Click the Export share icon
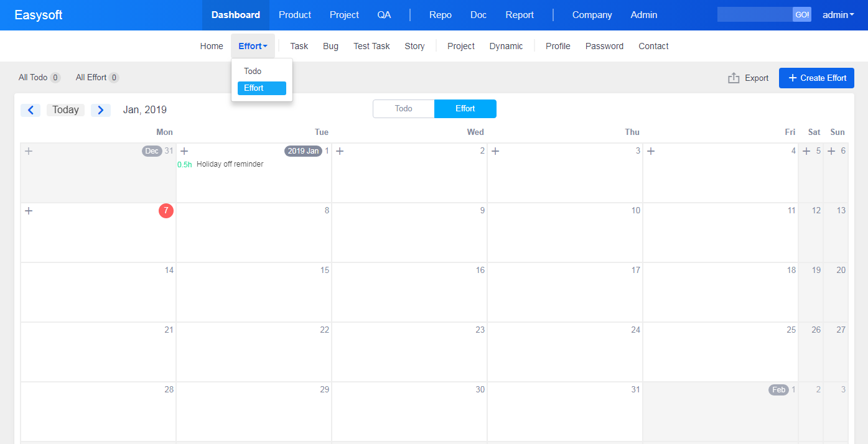868x444 pixels. [x=734, y=78]
